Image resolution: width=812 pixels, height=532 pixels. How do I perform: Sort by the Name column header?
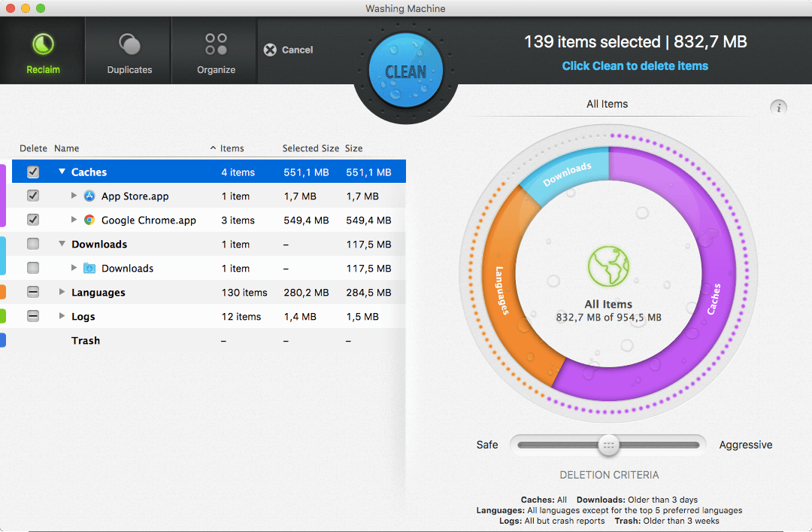point(67,148)
